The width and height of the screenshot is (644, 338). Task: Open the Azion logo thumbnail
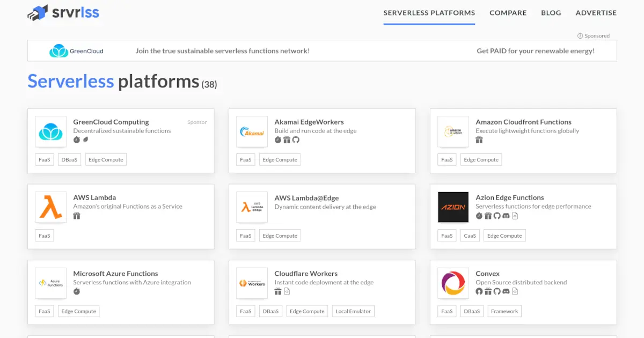pos(453,207)
